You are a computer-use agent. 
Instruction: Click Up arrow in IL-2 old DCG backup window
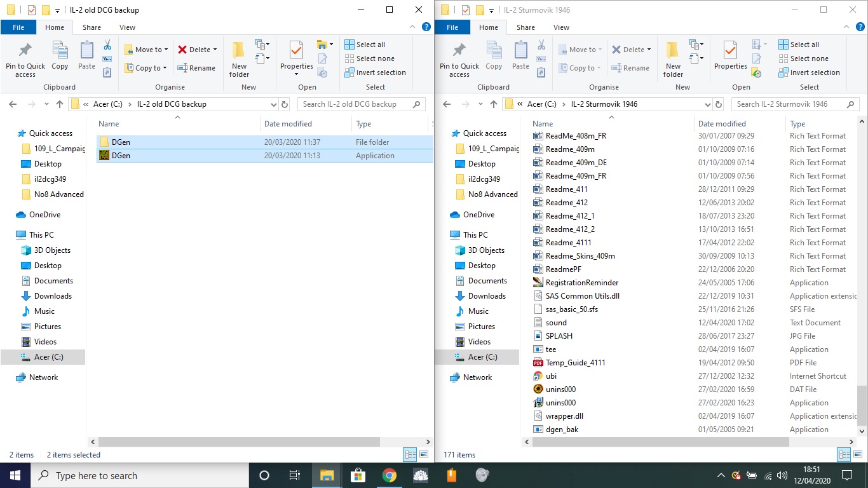coord(60,104)
